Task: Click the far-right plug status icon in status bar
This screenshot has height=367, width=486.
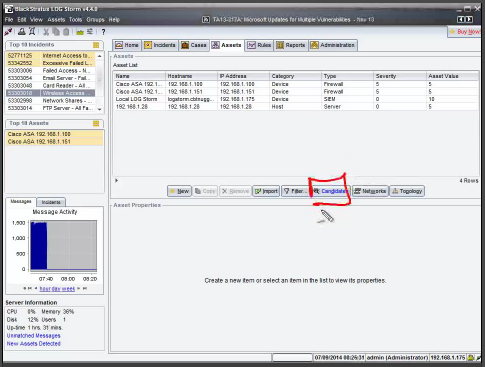Action: [478, 358]
